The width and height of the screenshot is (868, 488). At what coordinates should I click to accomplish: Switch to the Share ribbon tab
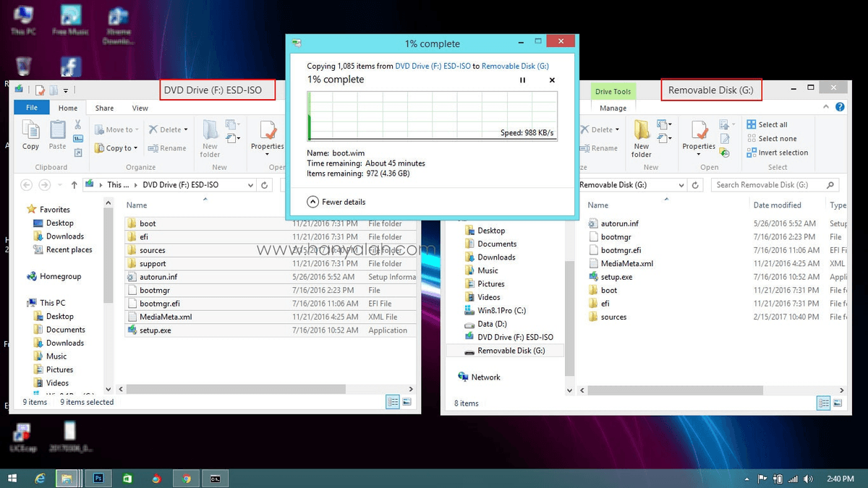point(104,107)
